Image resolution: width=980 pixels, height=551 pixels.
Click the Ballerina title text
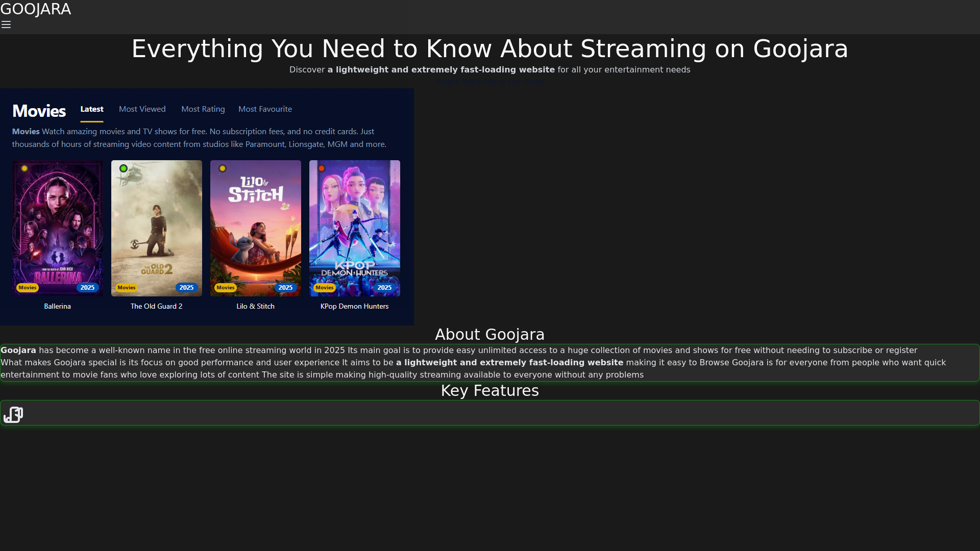coord(58,306)
